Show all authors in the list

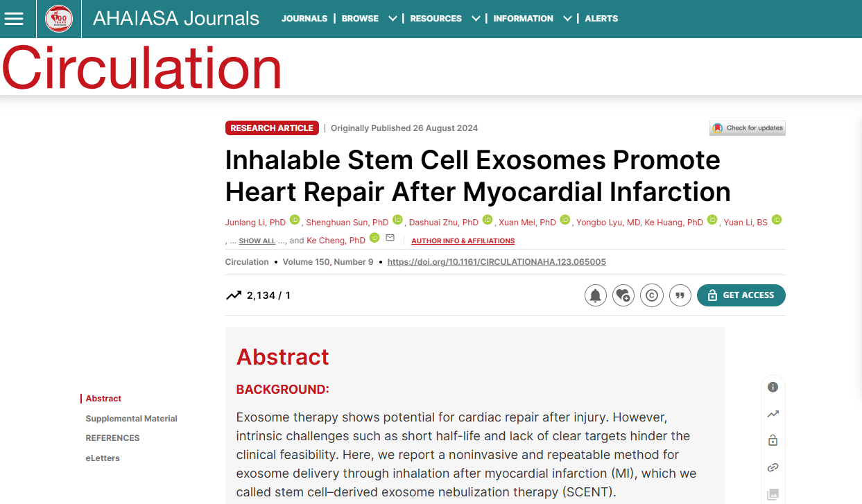click(x=257, y=241)
